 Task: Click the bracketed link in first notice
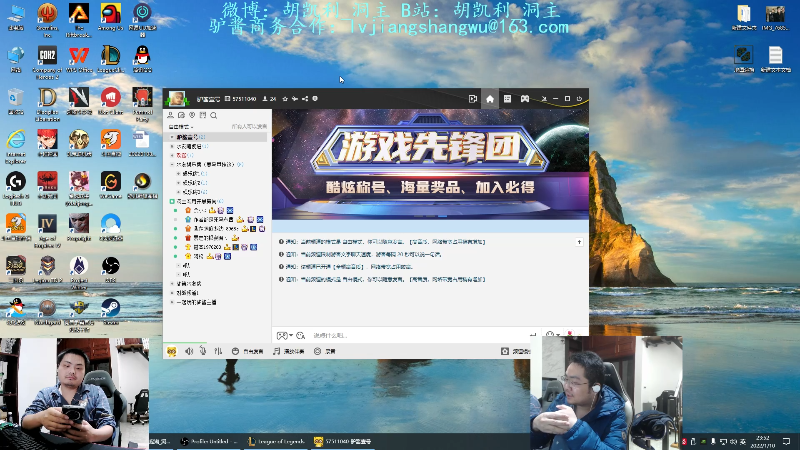(447, 242)
